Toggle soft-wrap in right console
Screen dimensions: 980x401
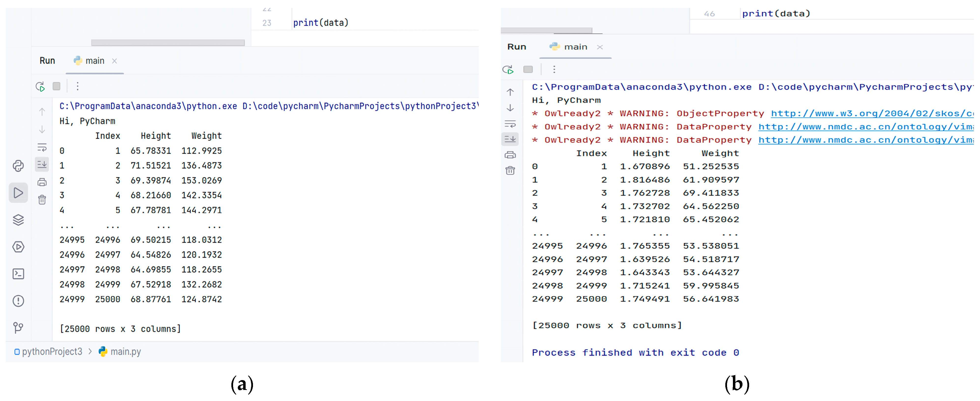pos(511,124)
